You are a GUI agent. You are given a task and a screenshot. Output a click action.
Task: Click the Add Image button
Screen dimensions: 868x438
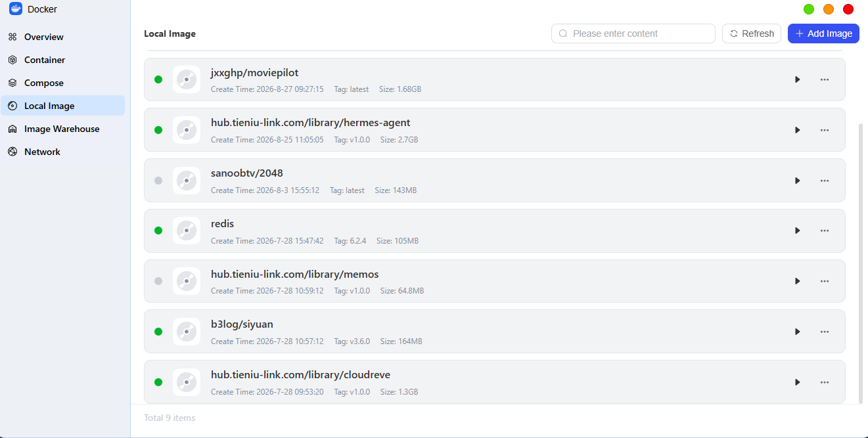(x=823, y=33)
